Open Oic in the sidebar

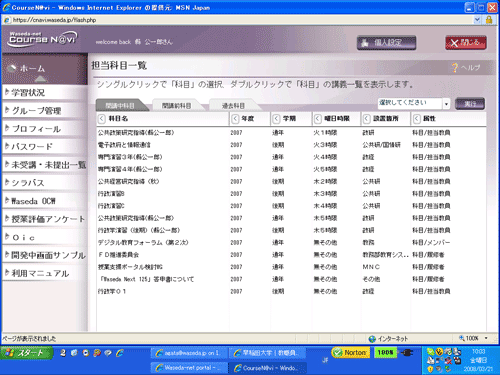[45, 237]
